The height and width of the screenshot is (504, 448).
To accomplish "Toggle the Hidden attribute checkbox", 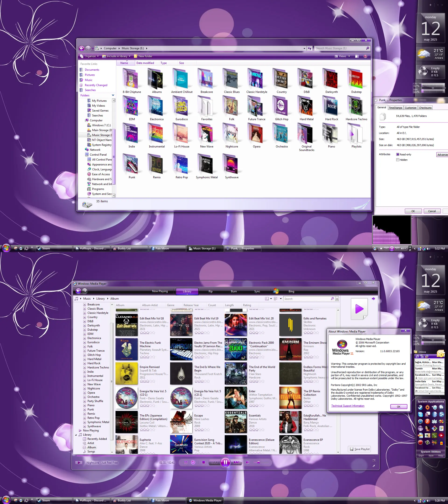I will pos(397,160).
